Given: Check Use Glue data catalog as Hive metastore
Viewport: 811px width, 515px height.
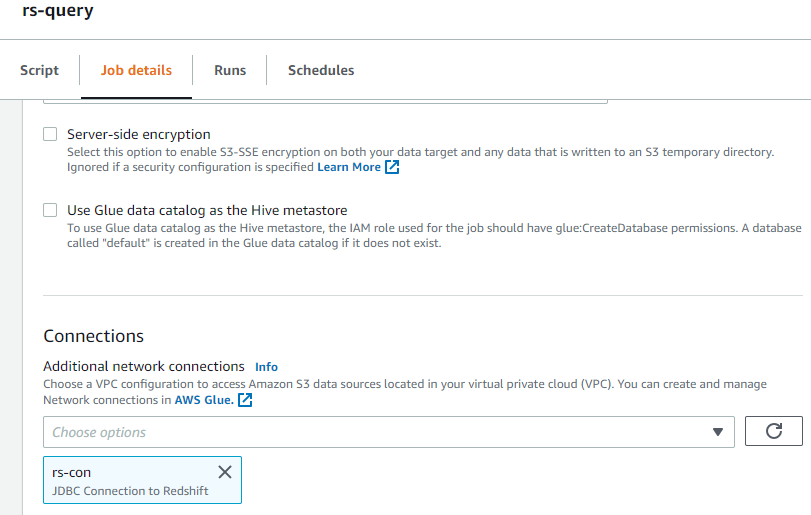Looking at the screenshot, I should pos(50,210).
